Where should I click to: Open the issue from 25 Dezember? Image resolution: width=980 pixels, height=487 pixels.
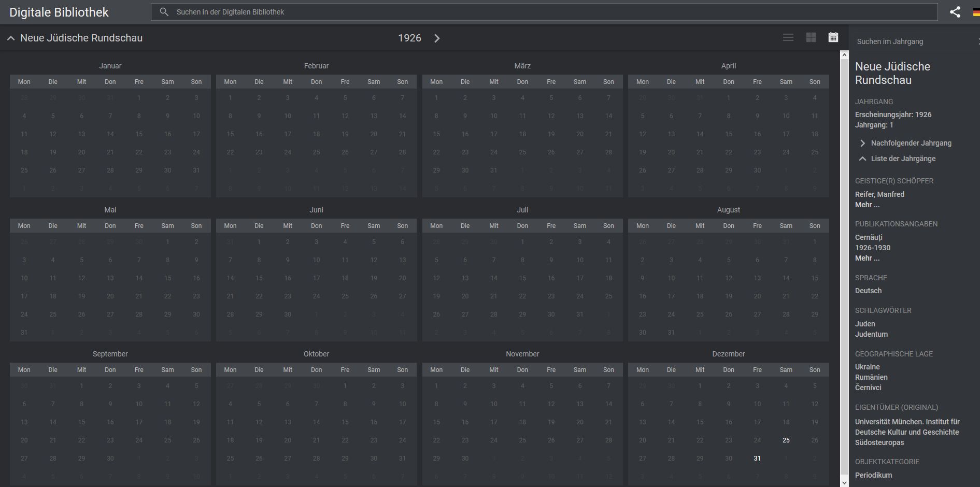point(786,440)
